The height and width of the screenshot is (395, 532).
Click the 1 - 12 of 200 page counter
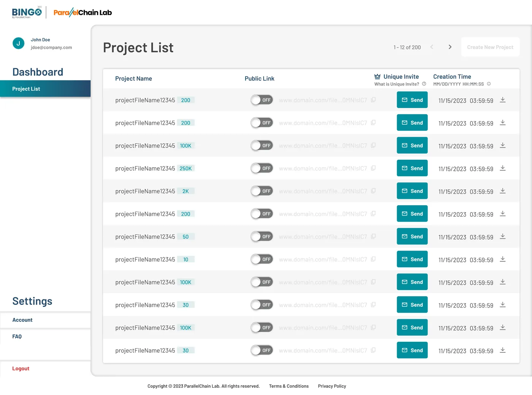407,47
